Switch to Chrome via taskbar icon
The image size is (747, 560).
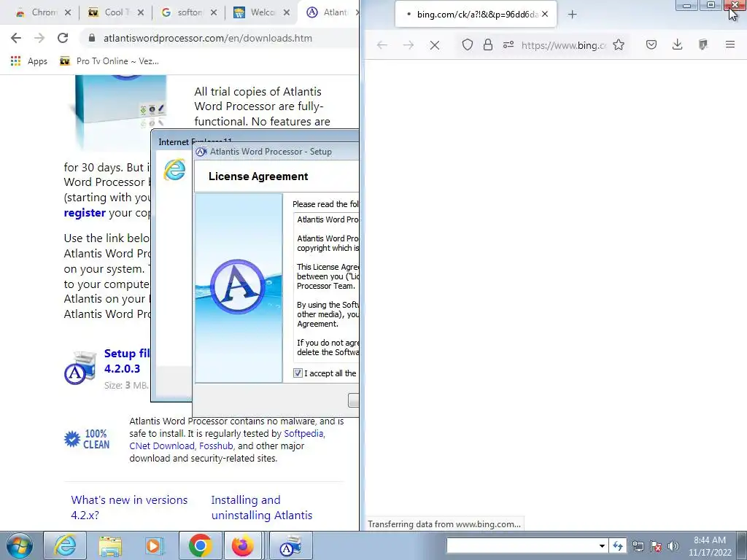pyautogui.click(x=200, y=545)
